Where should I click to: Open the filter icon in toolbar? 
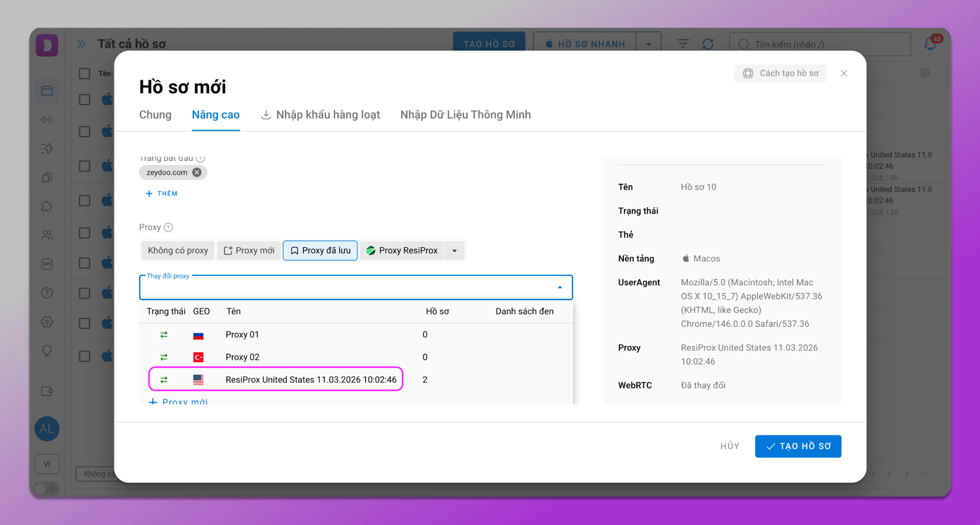(x=683, y=44)
